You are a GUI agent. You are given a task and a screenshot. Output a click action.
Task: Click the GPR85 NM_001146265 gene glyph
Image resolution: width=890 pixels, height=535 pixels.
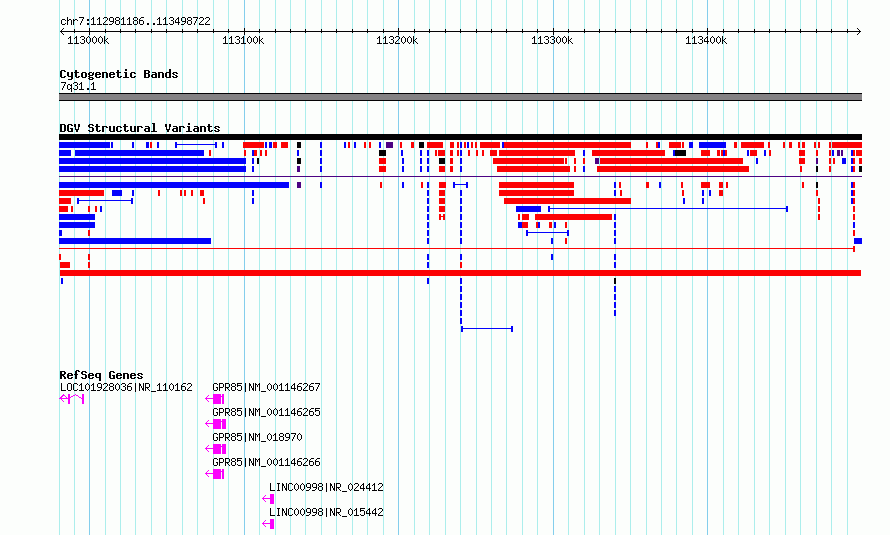click(x=216, y=424)
